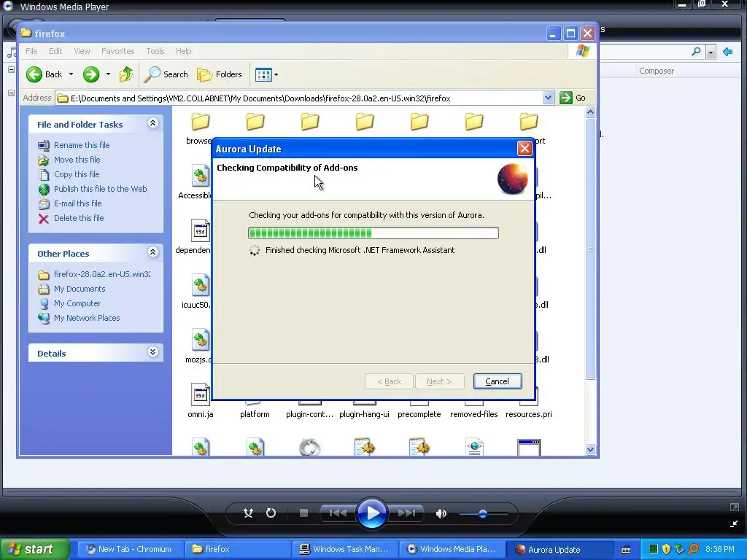Viewport: 747px width, 560px height.
Task: Select the plugin-hang-ui file label
Action: click(x=364, y=414)
